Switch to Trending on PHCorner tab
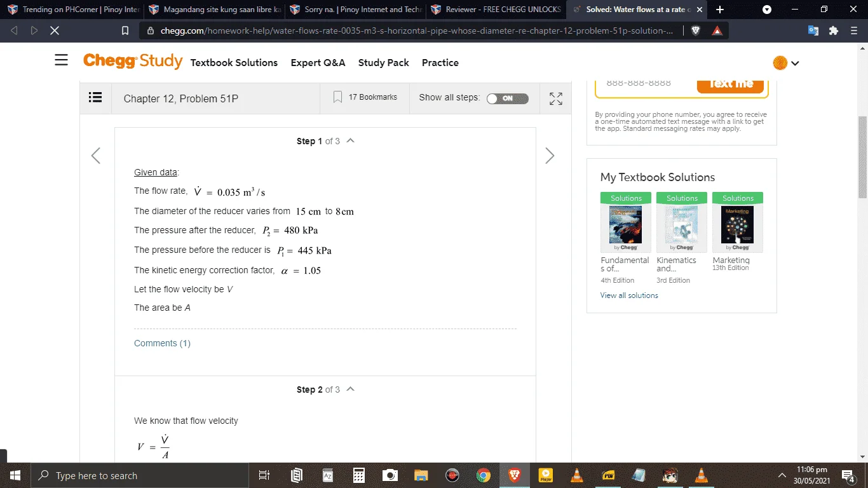The height and width of the screenshot is (488, 868). [73, 10]
